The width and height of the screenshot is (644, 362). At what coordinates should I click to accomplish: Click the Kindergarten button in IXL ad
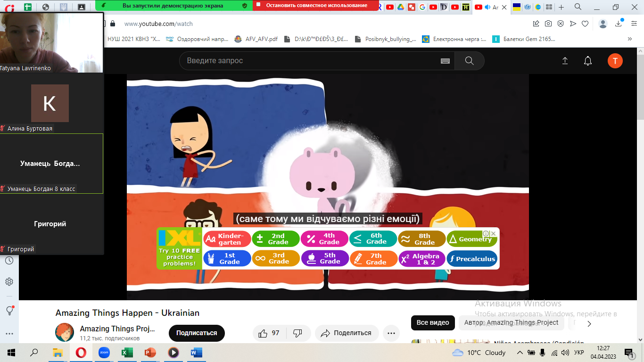(226, 239)
